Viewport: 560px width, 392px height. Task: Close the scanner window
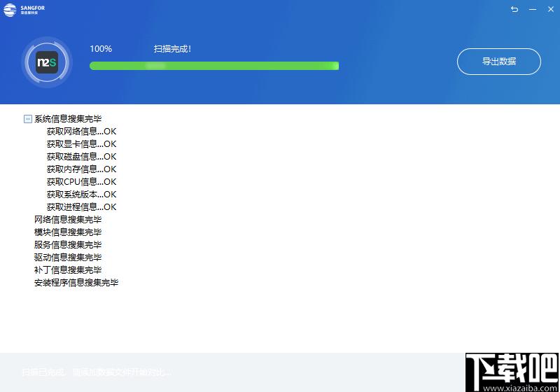pos(551,9)
